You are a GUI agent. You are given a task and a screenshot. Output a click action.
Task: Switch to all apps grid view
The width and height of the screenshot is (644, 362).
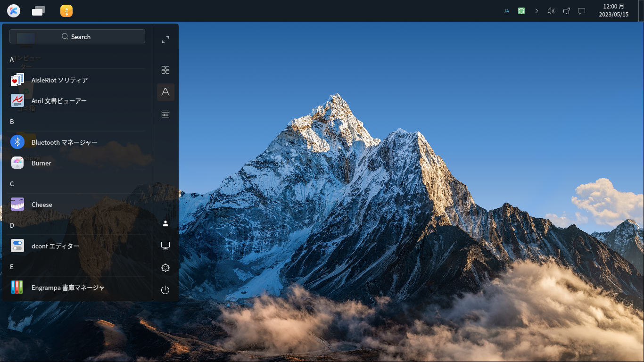165,70
